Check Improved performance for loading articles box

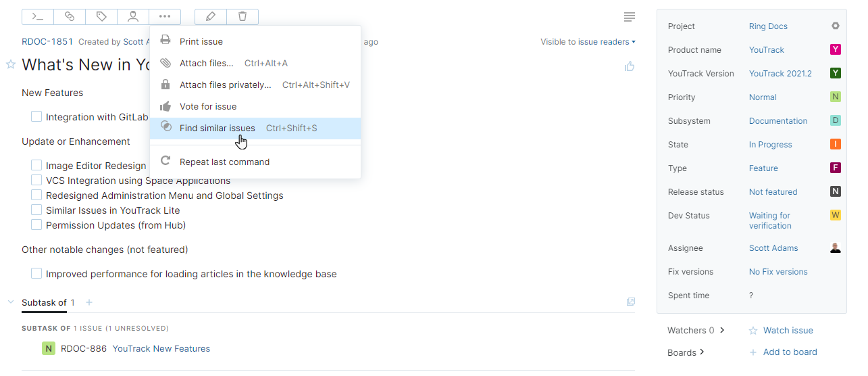pos(36,273)
